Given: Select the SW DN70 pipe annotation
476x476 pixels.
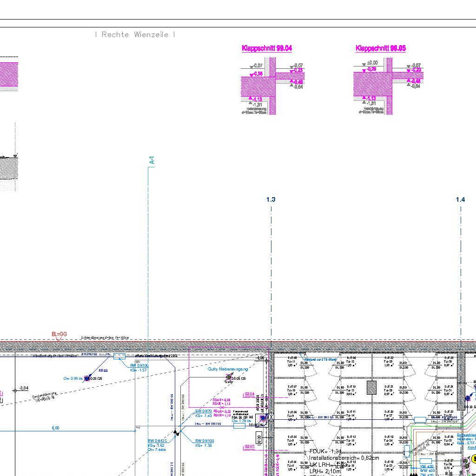Looking at the screenshot, I should (x=203, y=411).
